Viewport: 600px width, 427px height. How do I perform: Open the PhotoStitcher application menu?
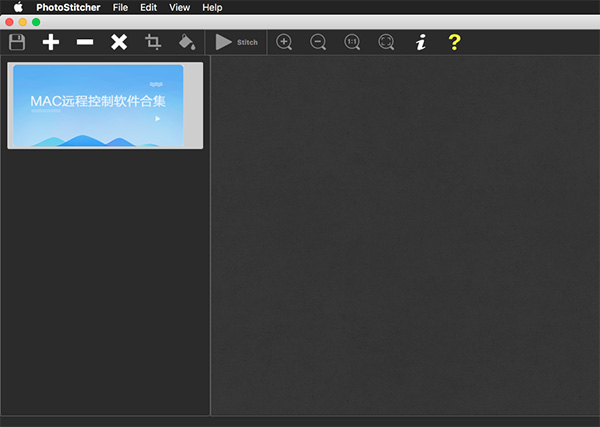click(x=68, y=7)
